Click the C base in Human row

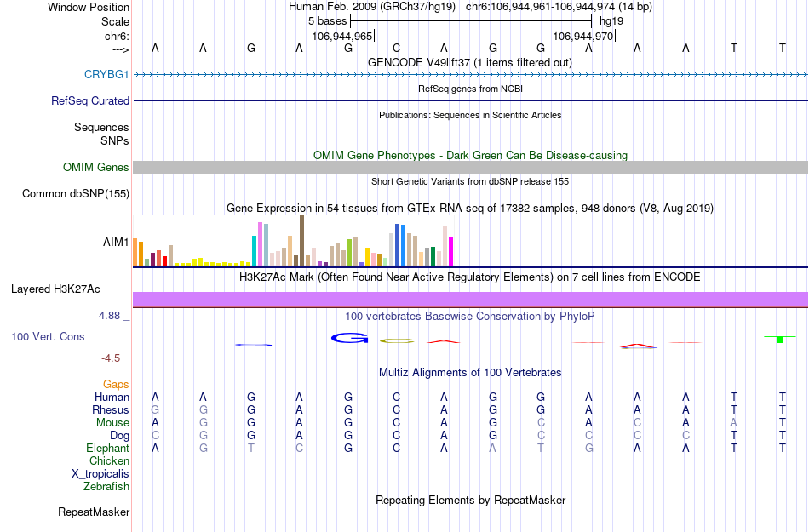(x=396, y=397)
